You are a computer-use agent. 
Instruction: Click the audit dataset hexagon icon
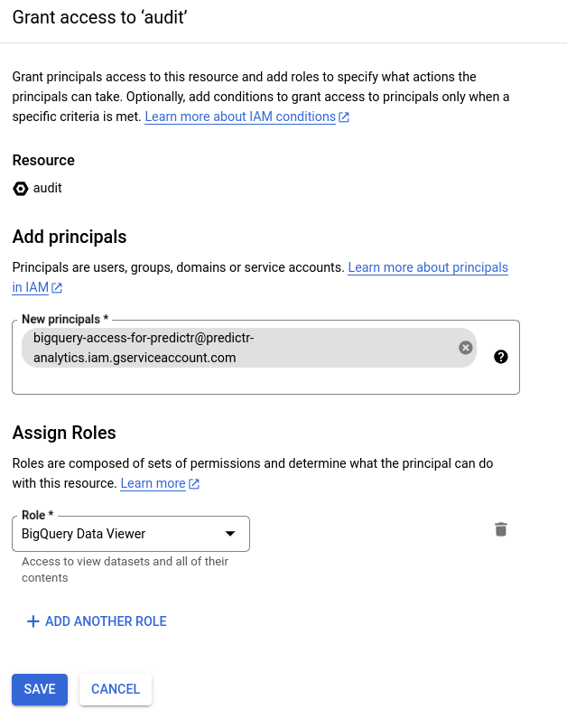(21, 189)
